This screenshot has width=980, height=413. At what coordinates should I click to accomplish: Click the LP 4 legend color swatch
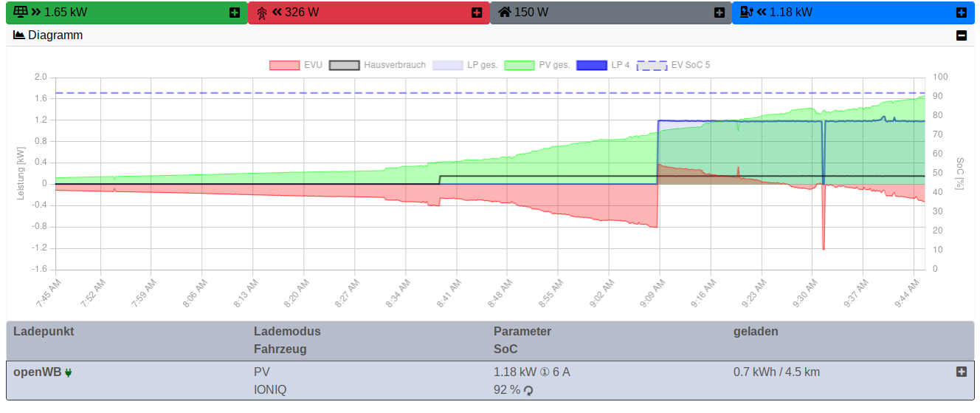tap(591, 65)
